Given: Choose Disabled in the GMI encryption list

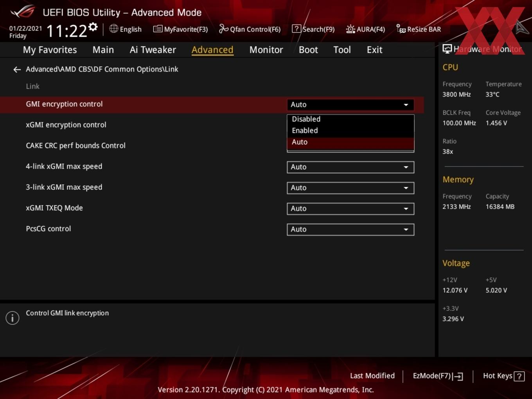Looking at the screenshot, I should coord(350,119).
